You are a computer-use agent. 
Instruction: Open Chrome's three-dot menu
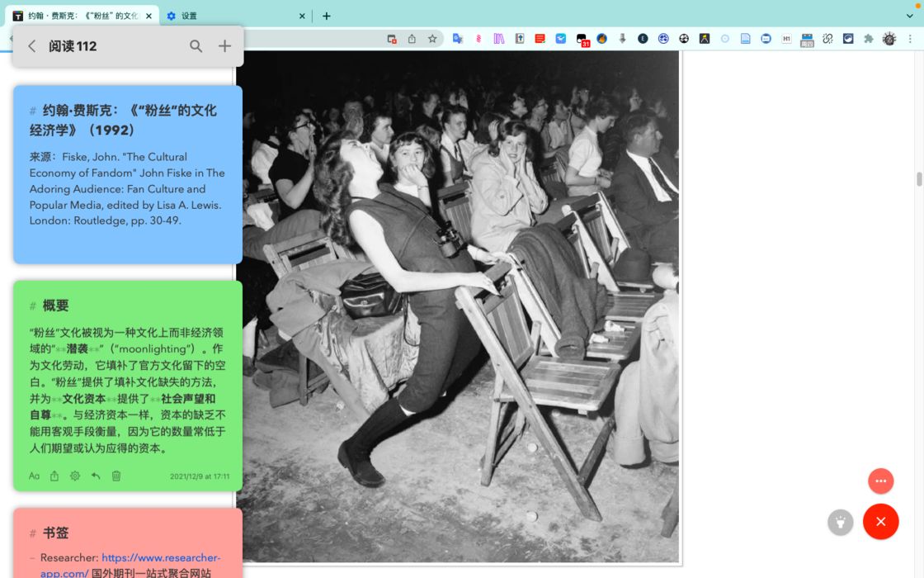910,39
